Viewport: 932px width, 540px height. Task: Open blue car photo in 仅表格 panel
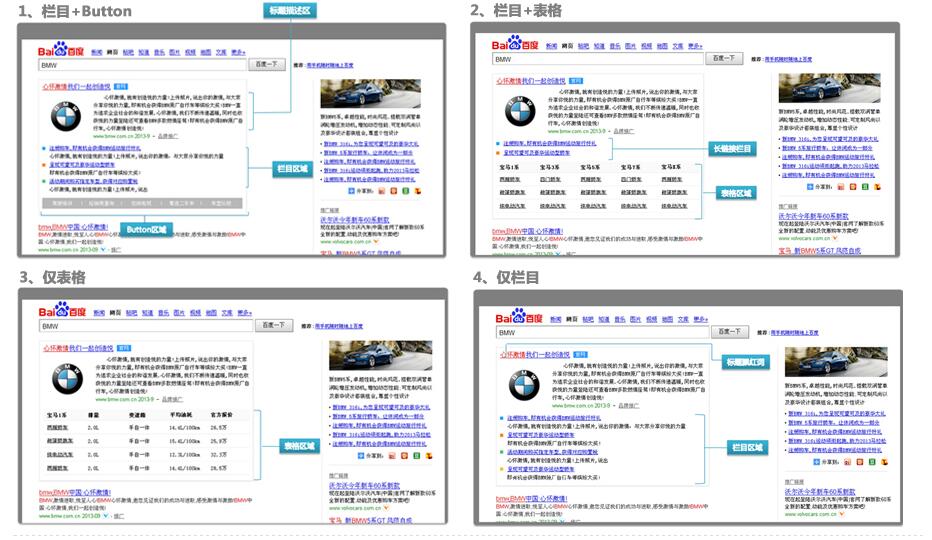(x=380, y=355)
